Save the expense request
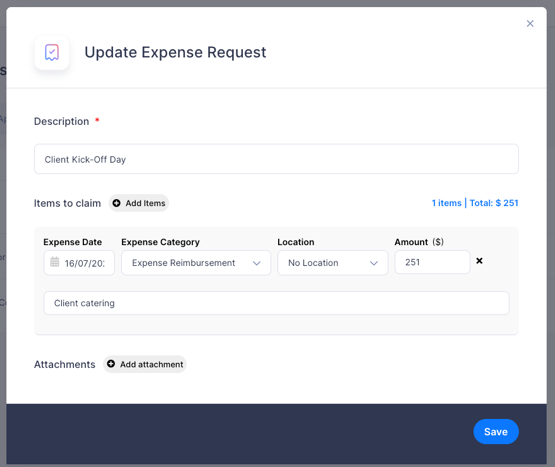The height and width of the screenshot is (467, 555). coord(496,432)
